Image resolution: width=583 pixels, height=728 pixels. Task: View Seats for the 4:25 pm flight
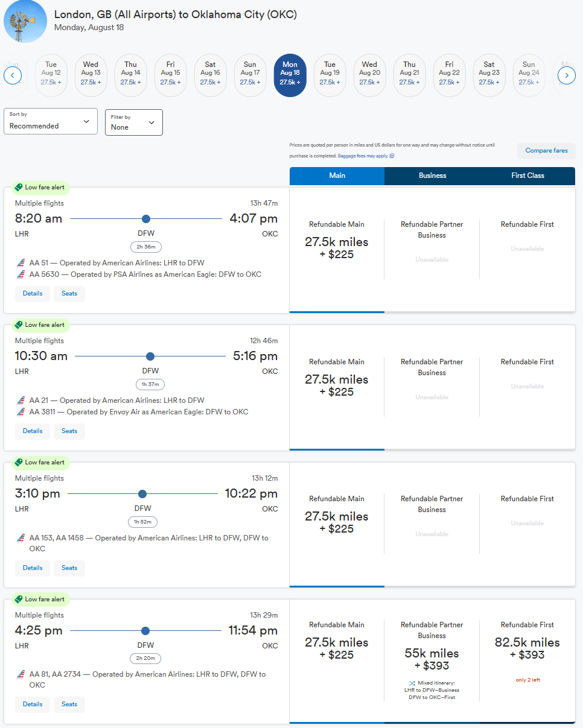(x=69, y=704)
